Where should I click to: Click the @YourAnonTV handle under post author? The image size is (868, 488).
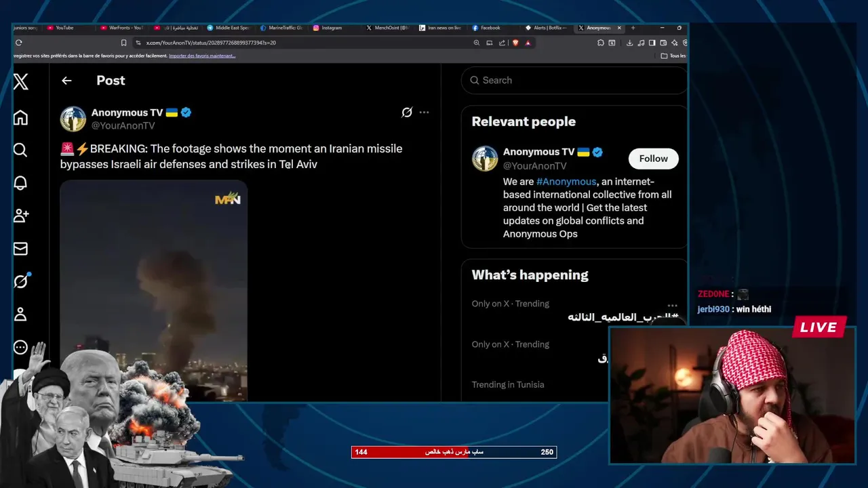[123, 125]
